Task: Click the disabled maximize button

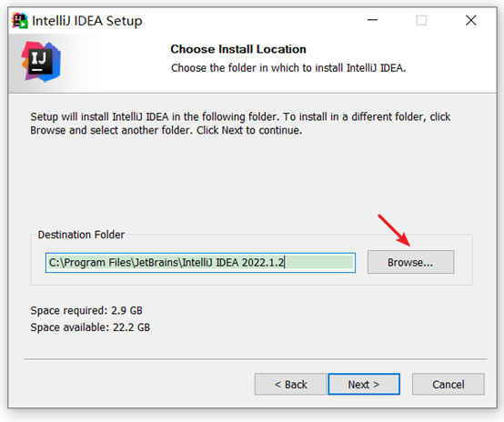Action: click(421, 20)
